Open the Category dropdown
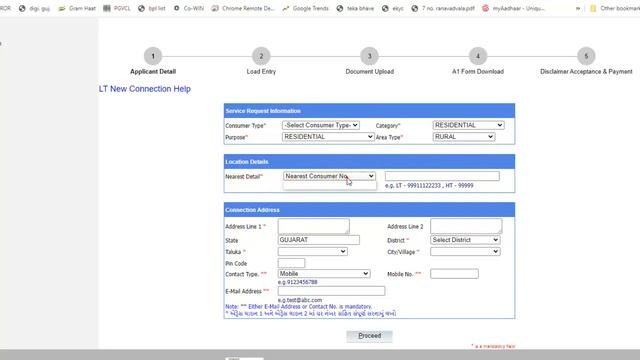Screen dimensions: 640x360 [468, 125]
